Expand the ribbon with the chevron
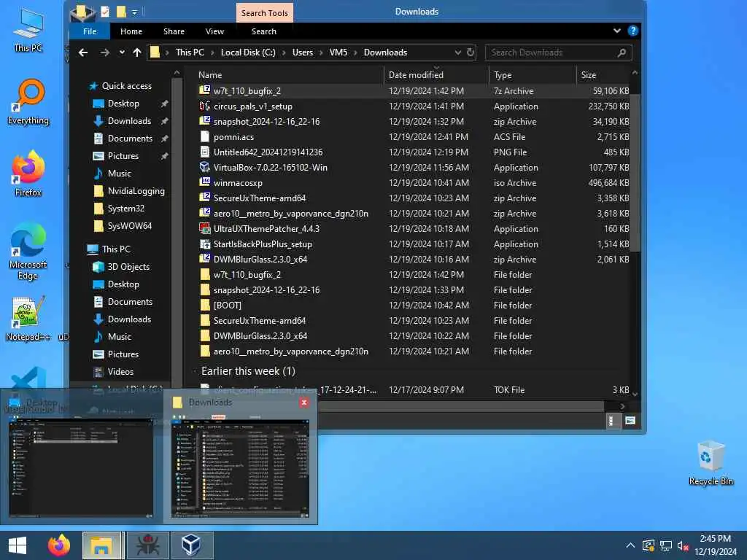 [617, 31]
